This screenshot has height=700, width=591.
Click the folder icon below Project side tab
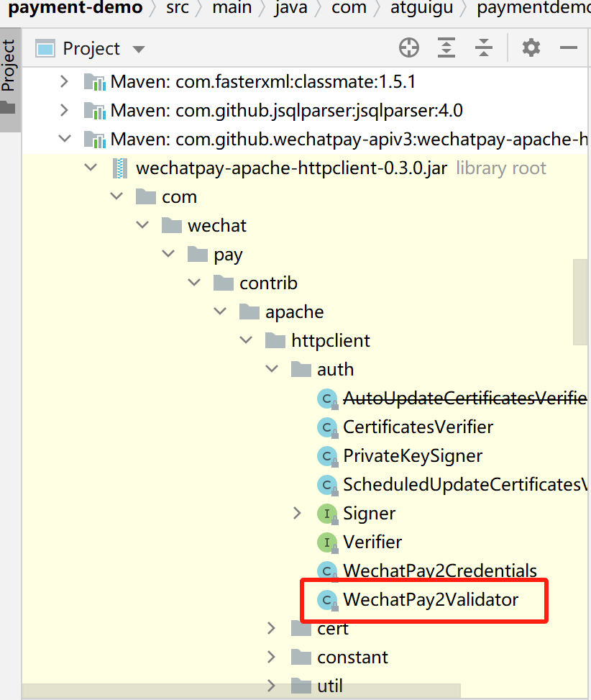[x=8, y=107]
